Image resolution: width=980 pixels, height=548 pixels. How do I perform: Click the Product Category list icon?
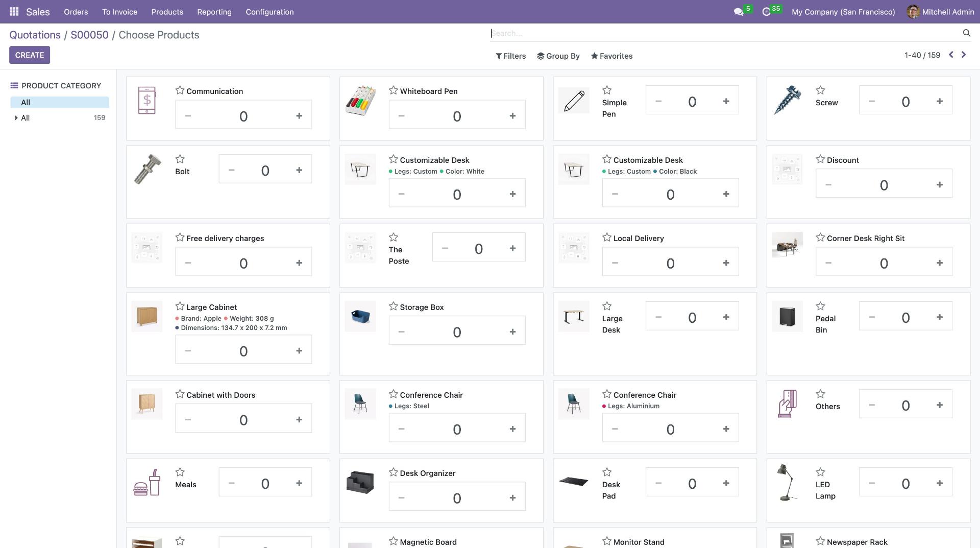[15, 85]
